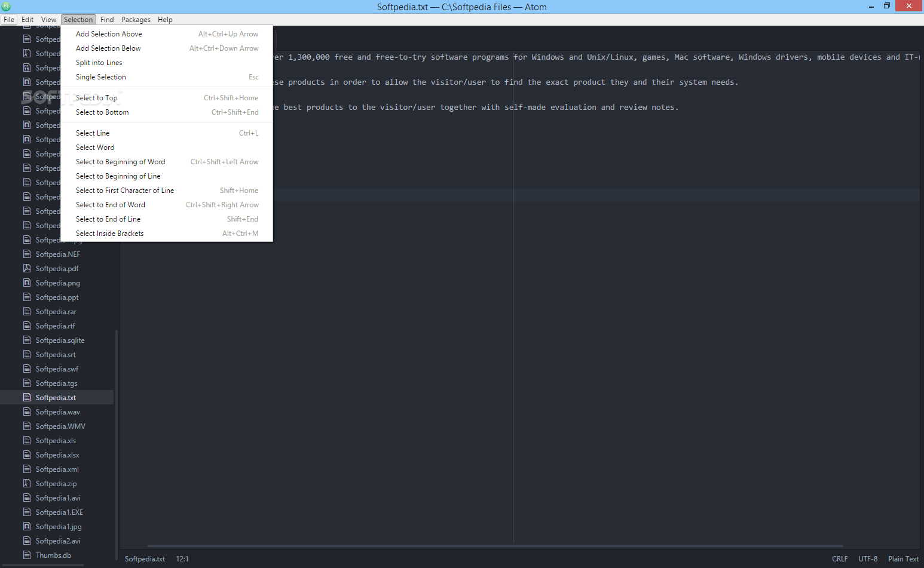Click the image icon beside Softpedia.png
Screen dimensions: 924x568
[x=27, y=283]
